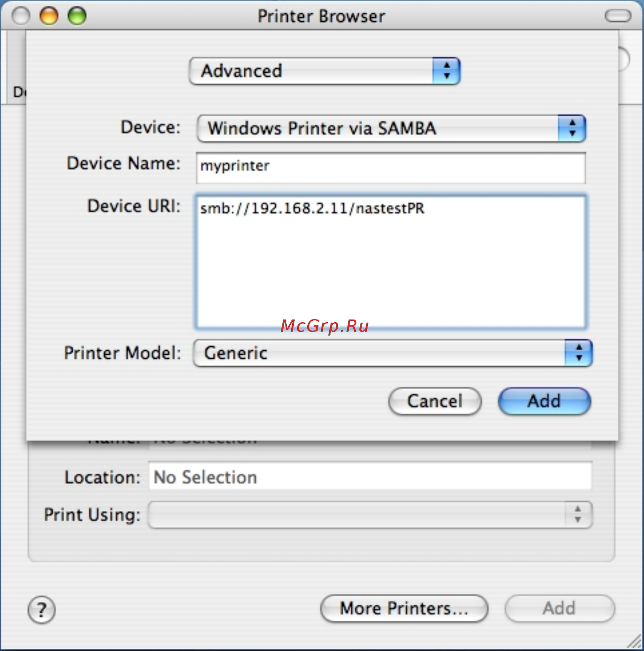This screenshot has height=651, width=644.
Task: Click the toolbar toggle pill in title bar
Action: coord(618,17)
